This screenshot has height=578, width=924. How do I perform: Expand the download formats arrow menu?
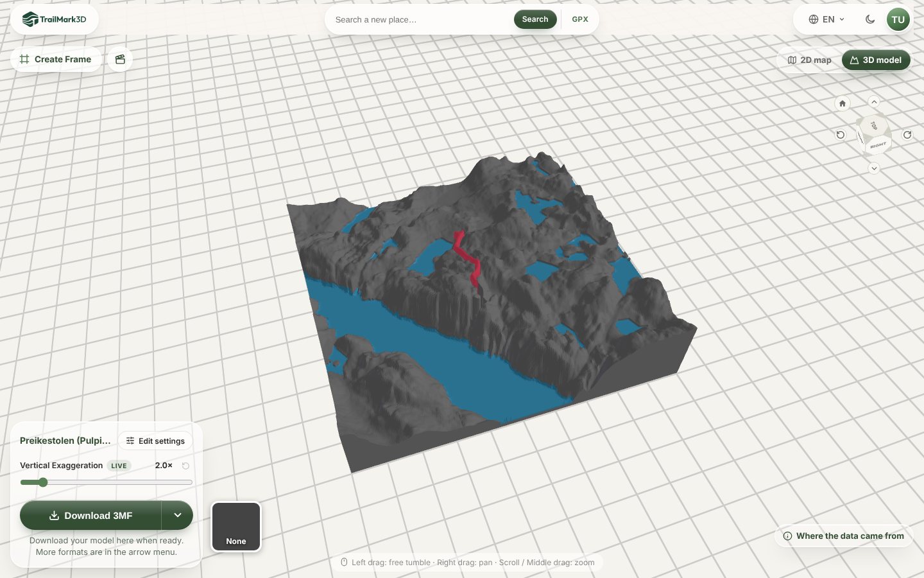click(178, 515)
